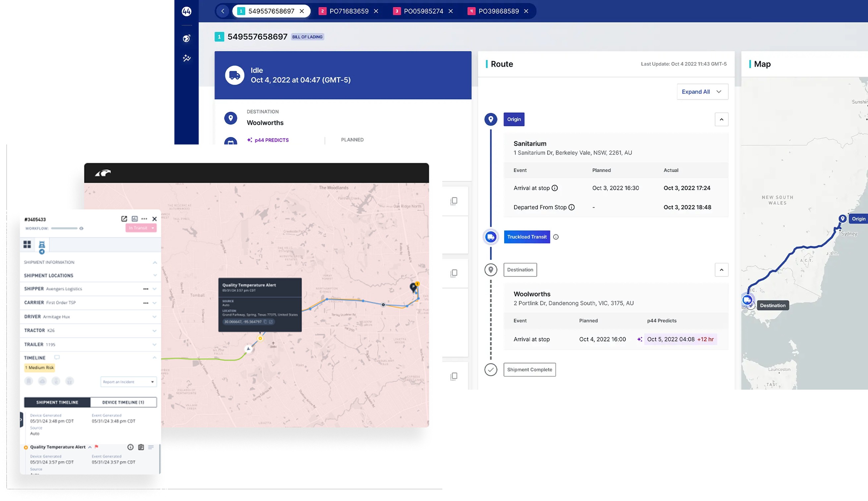Click the clipboard icon on Quality Temperature Alert
Viewport: 868px width, 501px height.
click(x=141, y=447)
